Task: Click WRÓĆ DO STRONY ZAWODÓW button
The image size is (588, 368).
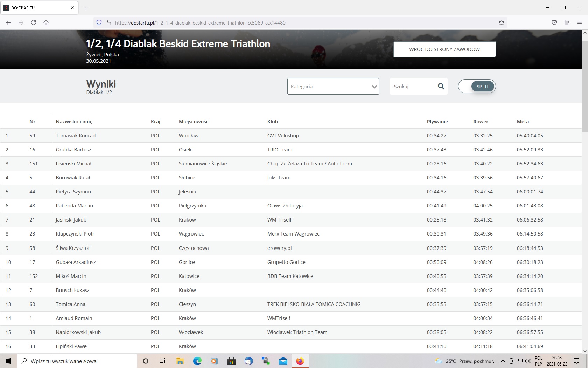Action: click(x=444, y=49)
